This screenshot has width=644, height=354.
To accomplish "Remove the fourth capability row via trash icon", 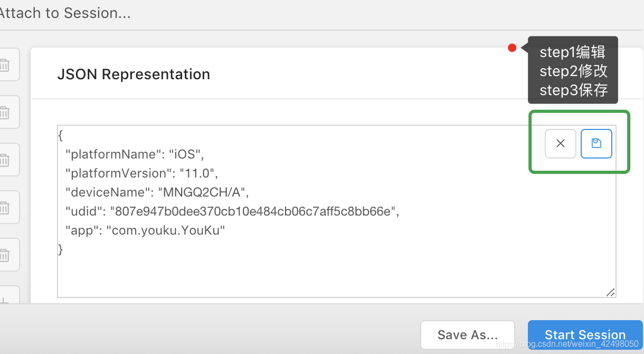I will (x=4, y=207).
